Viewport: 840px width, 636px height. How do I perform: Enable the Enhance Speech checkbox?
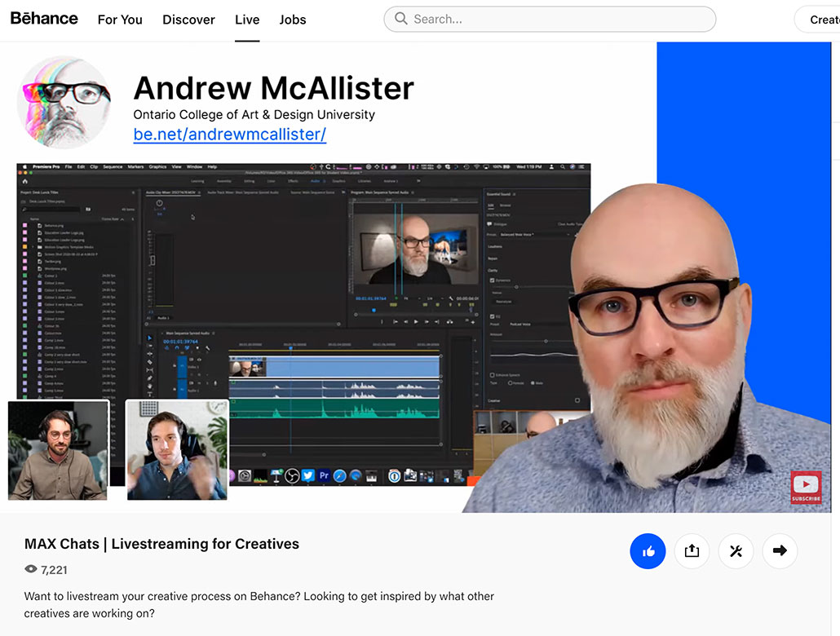coord(492,375)
